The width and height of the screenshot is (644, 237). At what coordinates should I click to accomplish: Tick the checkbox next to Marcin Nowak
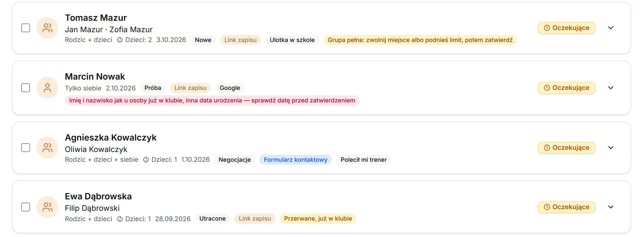26,88
